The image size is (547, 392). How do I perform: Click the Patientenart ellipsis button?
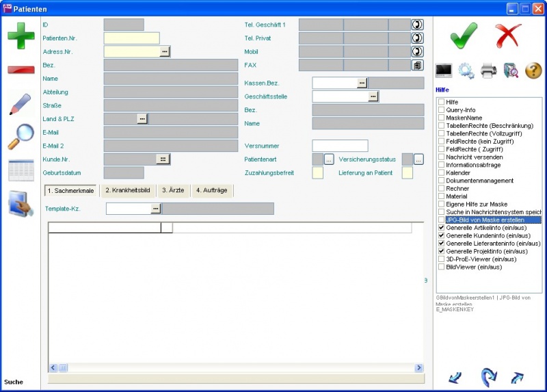coord(329,159)
